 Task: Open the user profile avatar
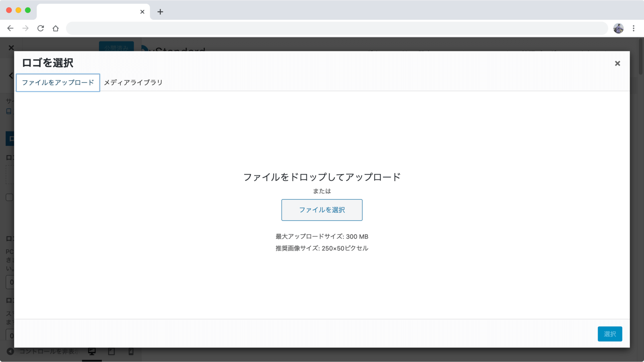pyautogui.click(x=618, y=28)
